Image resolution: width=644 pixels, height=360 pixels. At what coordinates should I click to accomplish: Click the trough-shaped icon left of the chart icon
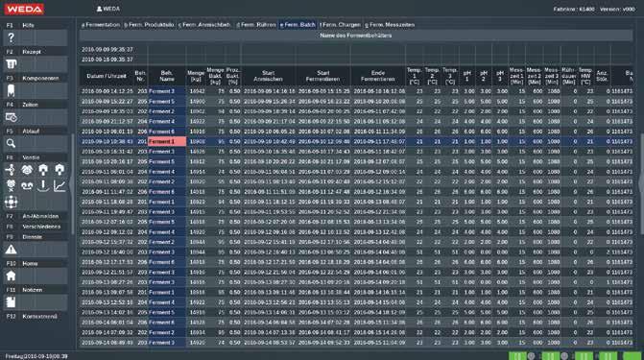(x=43, y=185)
